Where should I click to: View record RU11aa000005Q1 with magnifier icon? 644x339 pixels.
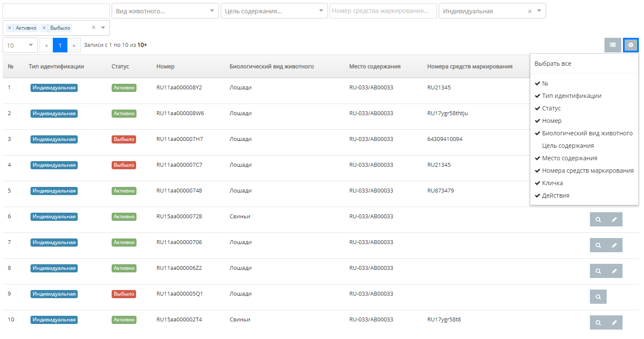coord(598,297)
